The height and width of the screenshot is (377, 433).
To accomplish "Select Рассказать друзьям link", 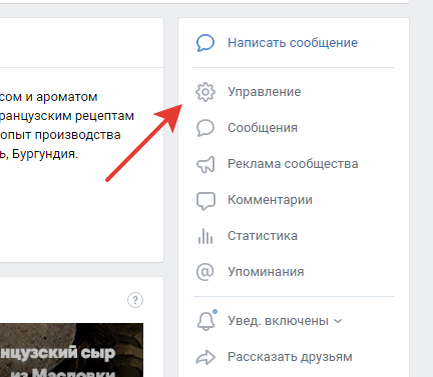I will 290,357.
